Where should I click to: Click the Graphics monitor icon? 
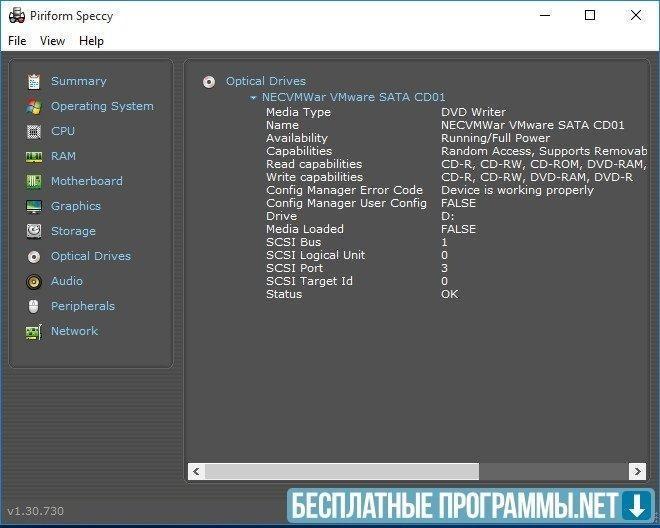click(34, 206)
